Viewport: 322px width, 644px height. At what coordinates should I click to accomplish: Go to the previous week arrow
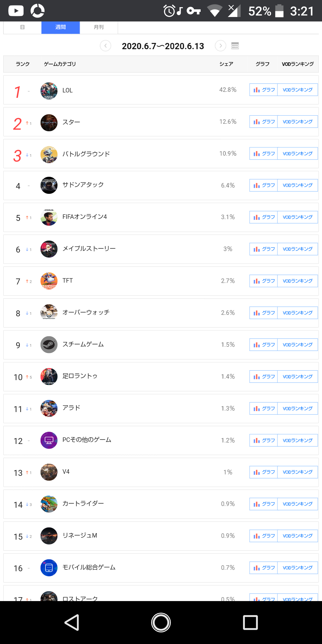106,46
